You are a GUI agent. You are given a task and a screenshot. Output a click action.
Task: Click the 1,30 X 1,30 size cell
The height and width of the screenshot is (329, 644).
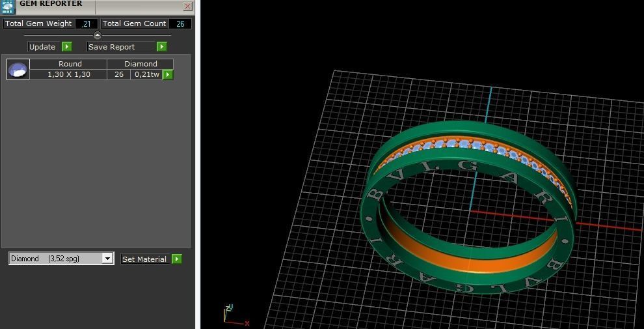point(68,75)
